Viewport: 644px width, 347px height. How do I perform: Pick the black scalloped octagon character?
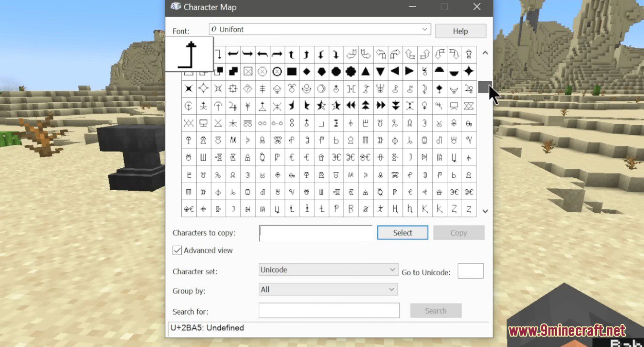351,71
